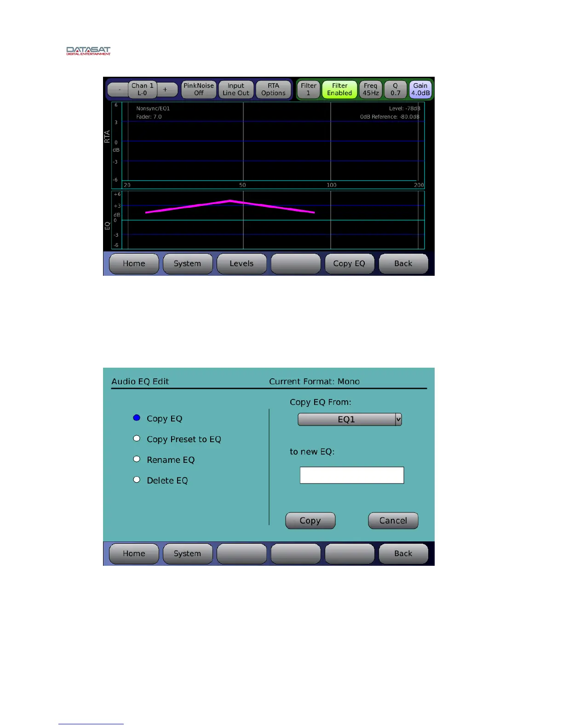
Task: Click the Q 0.7 control
Action: (x=396, y=89)
